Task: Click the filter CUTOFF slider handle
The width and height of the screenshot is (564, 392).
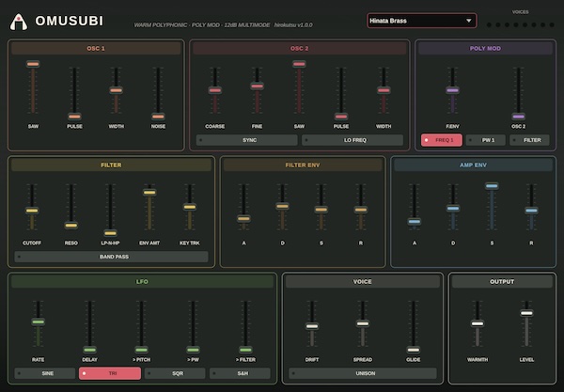Action: pos(32,211)
